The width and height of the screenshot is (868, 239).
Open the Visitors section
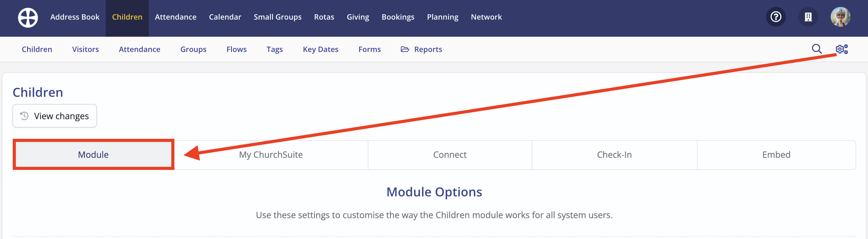pyautogui.click(x=85, y=49)
